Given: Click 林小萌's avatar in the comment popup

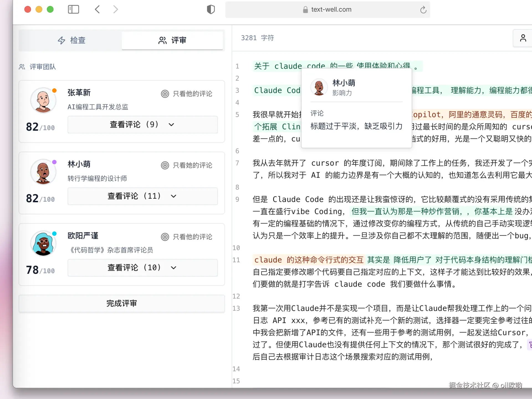Looking at the screenshot, I should click(x=319, y=87).
